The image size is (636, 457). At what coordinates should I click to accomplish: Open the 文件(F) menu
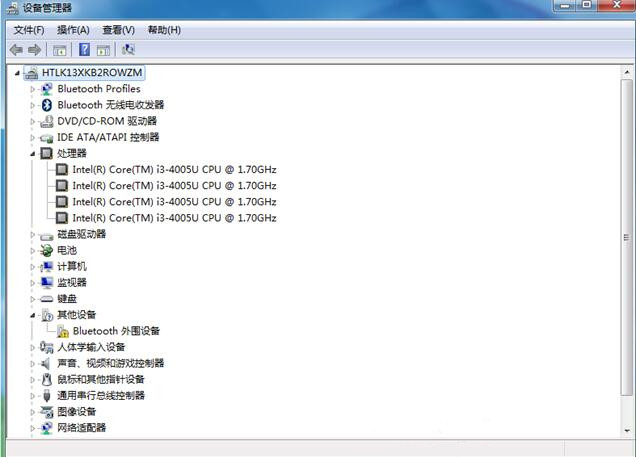pyautogui.click(x=29, y=30)
